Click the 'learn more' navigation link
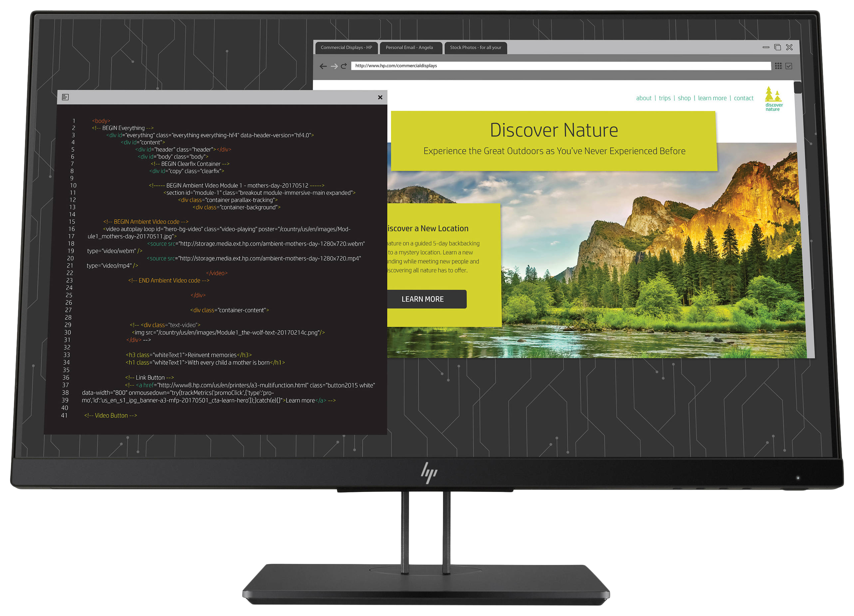 point(711,98)
